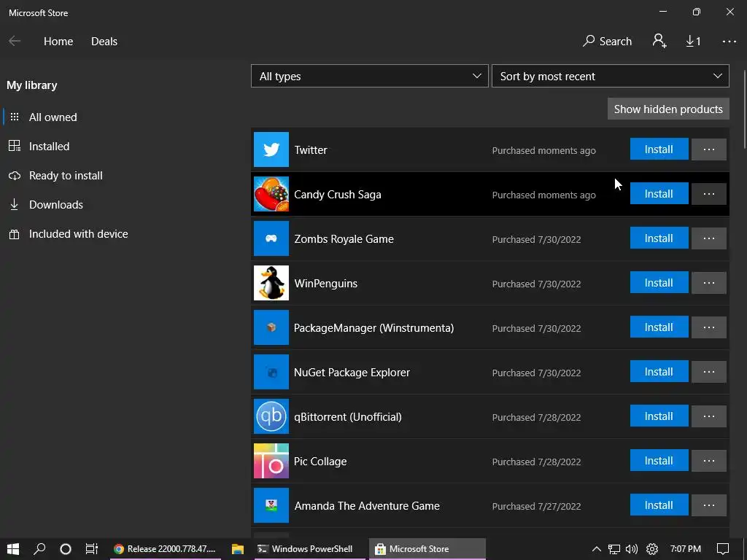Click the Twitter app icon
Image resolution: width=747 pixels, height=560 pixels.
click(x=271, y=149)
